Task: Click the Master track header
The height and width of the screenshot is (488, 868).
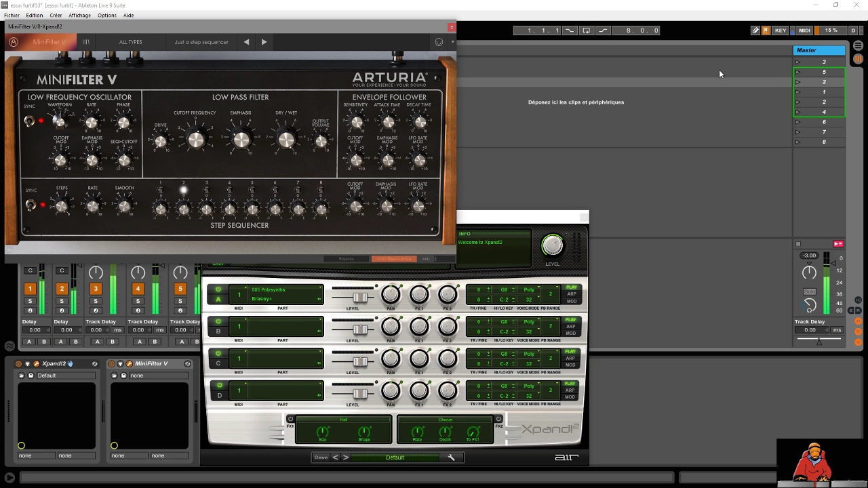Action: pyautogui.click(x=819, y=50)
